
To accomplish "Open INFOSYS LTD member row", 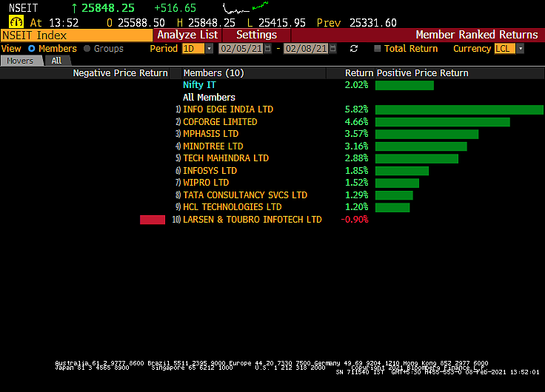I will (x=210, y=171).
